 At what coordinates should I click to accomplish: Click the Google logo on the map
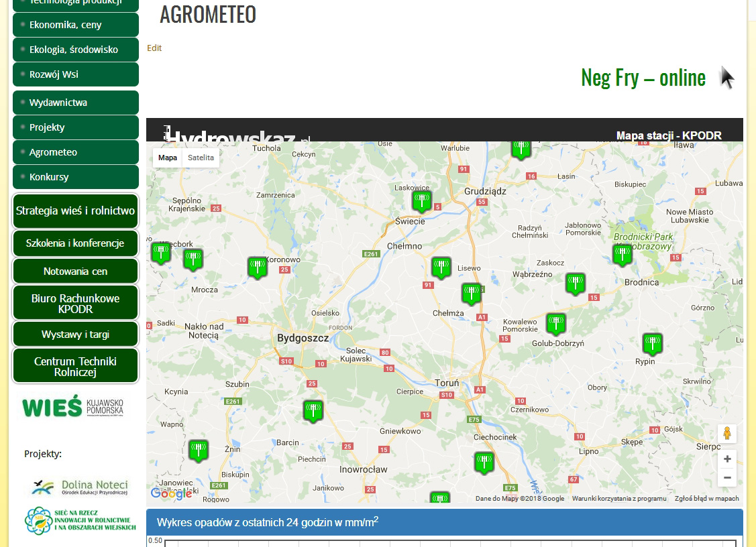pos(171,493)
